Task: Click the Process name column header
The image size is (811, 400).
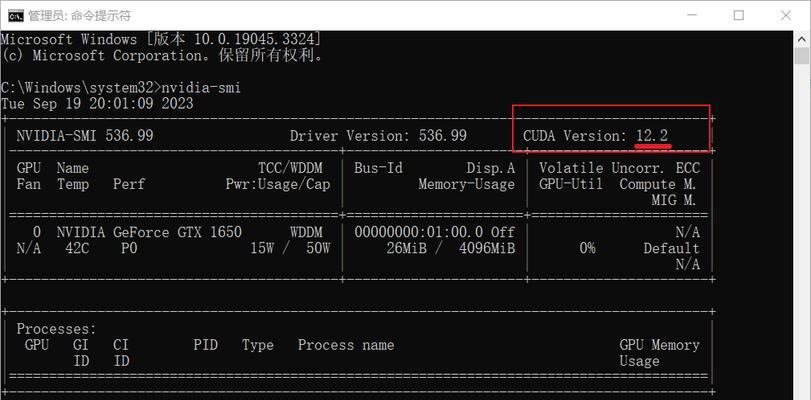Action: tap(346, 345)
